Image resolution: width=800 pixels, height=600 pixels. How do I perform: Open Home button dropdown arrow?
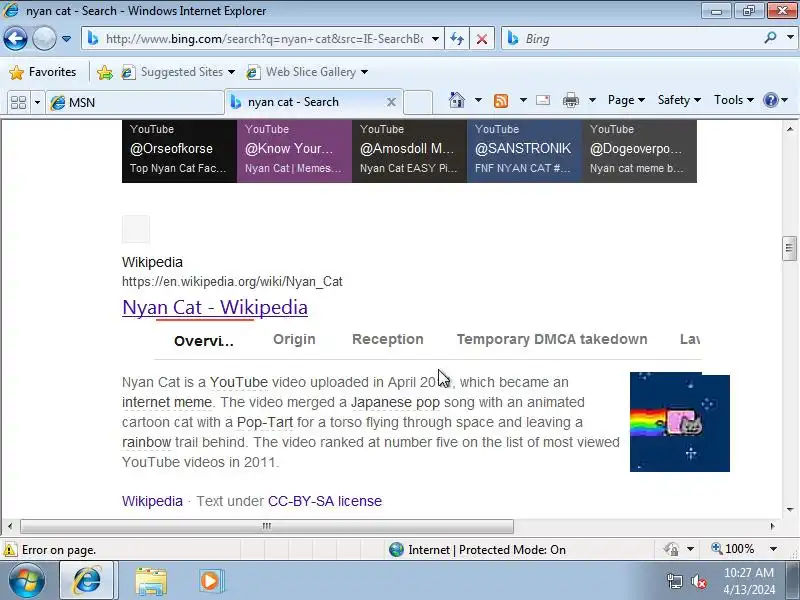[478, 100]
